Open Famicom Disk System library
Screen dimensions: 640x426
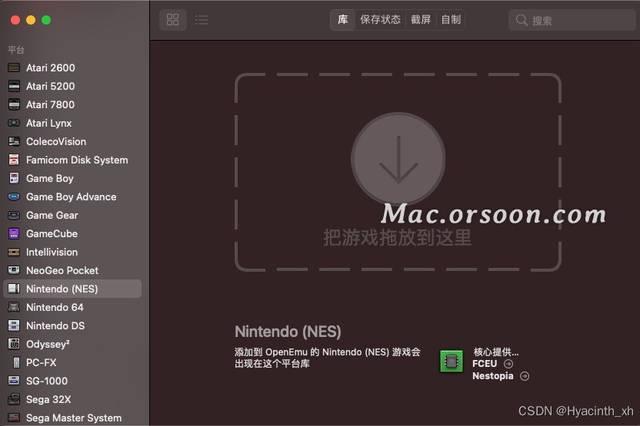tap(77, 160)
